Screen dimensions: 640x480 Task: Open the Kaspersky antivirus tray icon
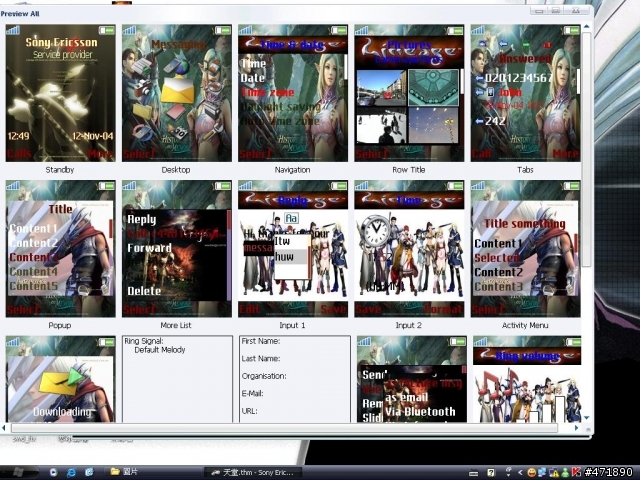point(576,473)
